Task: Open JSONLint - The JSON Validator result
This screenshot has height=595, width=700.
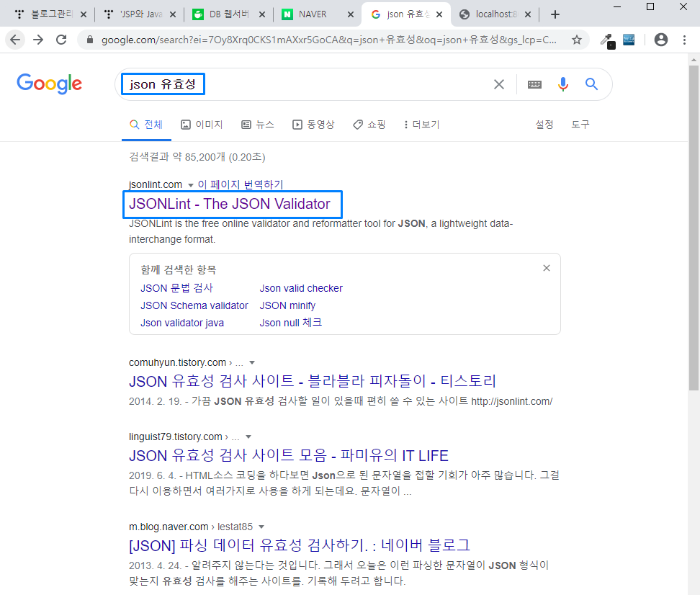Action: pos(230,204)
